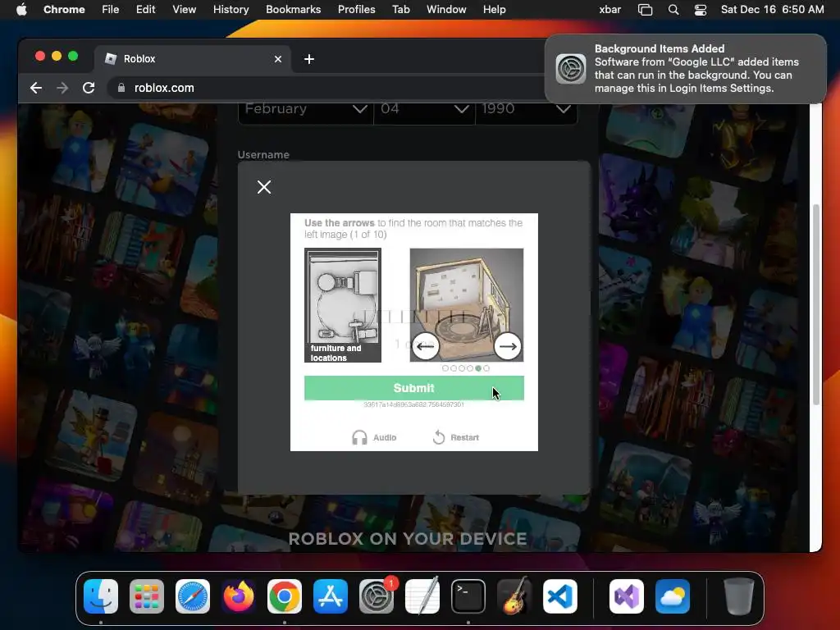Viewport: 840px width, 630px height.
Task: Open Chrome from the Dock
Action: tap(285, 596)
